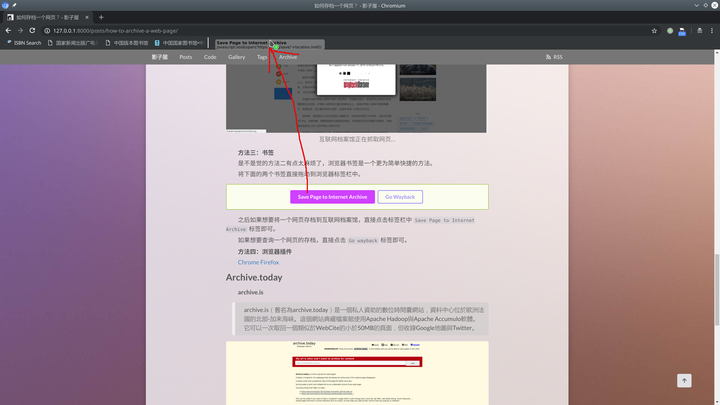Click the archive.today screenshot thumbnail

pyautogui.click(x=357, y=372)
